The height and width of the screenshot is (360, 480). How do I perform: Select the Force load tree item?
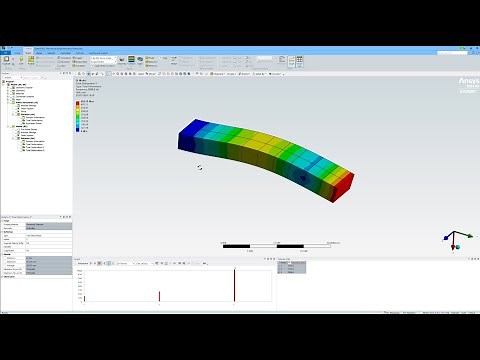click(x=21, y=111)
